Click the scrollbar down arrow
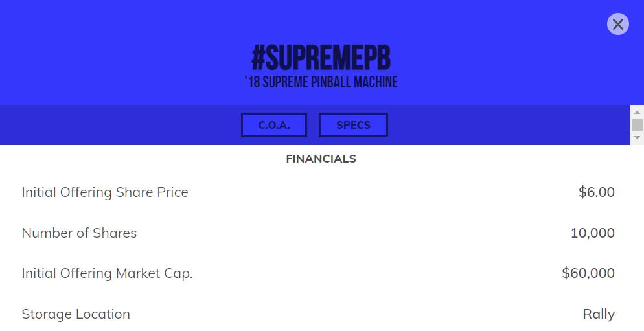The image size is (644, 331). 637,137
